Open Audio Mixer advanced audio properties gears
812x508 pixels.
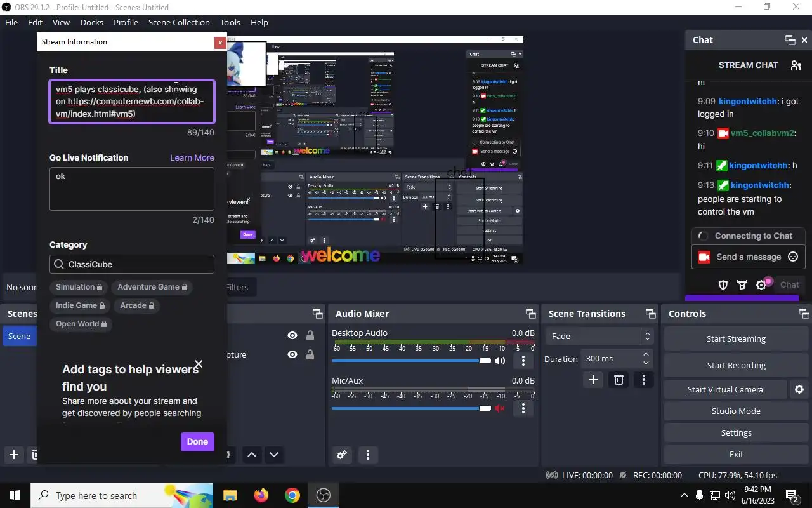click(342, 455)
